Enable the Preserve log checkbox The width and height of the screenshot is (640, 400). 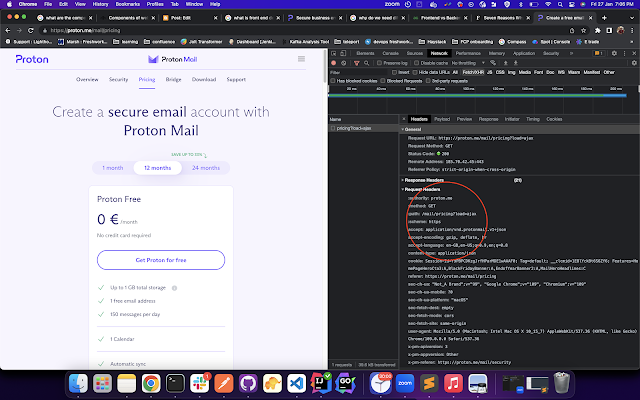coord(379,63)
